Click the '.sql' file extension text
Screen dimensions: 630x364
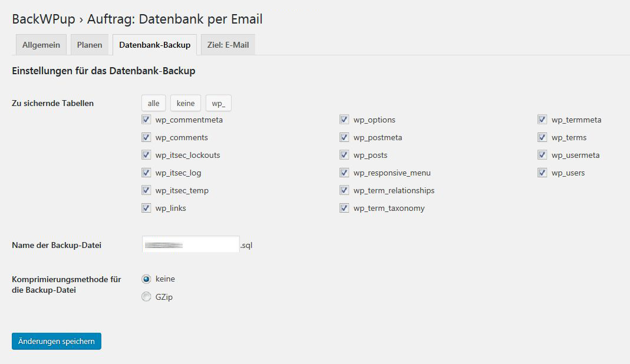point(246,245)
